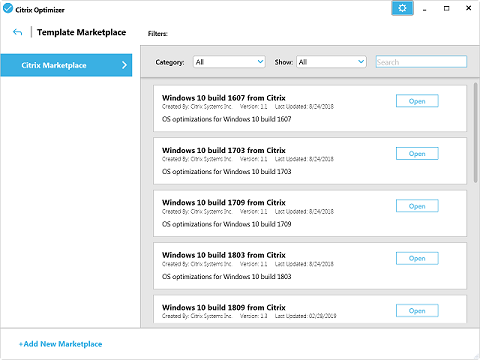
Task: Open Windows 10 build 1709 template
Action: click(417, 206)
